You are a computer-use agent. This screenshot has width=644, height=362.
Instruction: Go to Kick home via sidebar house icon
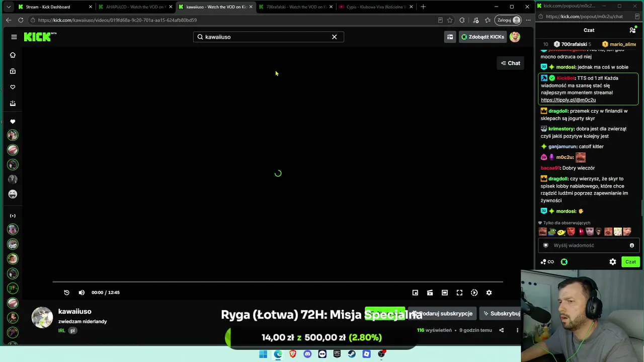13,55
